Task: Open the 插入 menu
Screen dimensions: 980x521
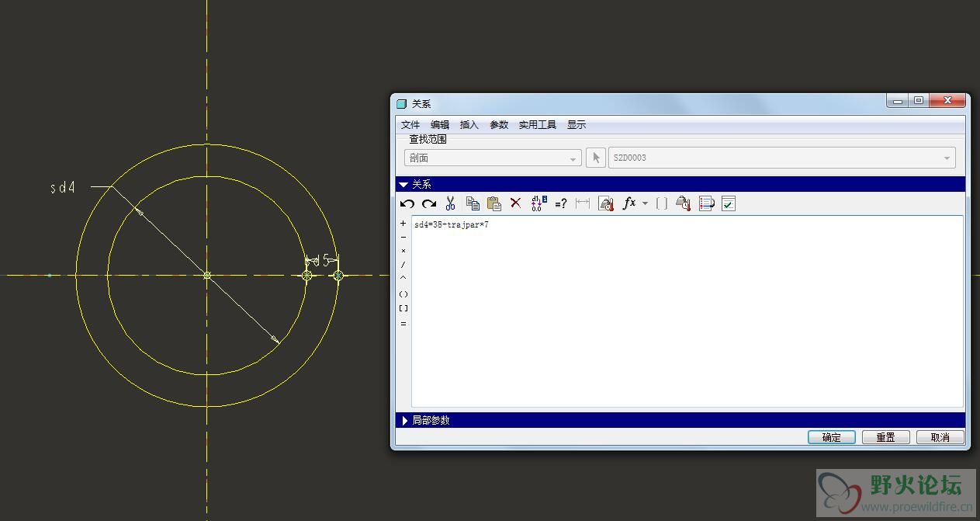Action: click(x=469, y=125)
